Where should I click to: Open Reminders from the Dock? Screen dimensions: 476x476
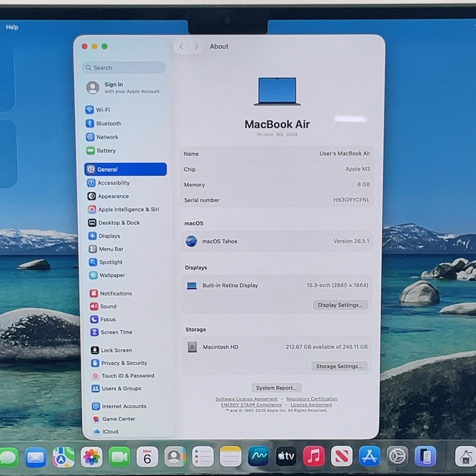click(x=203, y=457)
